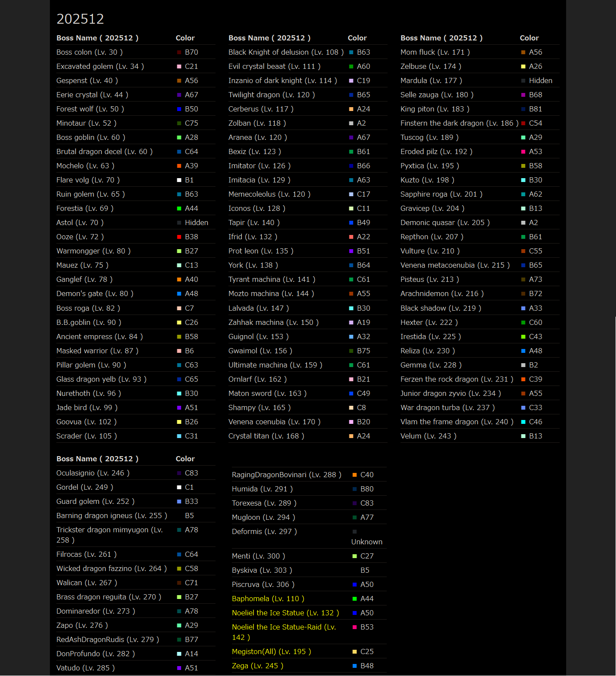Click the magenta A53 swatch beside Eroded pilz
This screenshot has height=676, width=616.
(x=523, y=152)
